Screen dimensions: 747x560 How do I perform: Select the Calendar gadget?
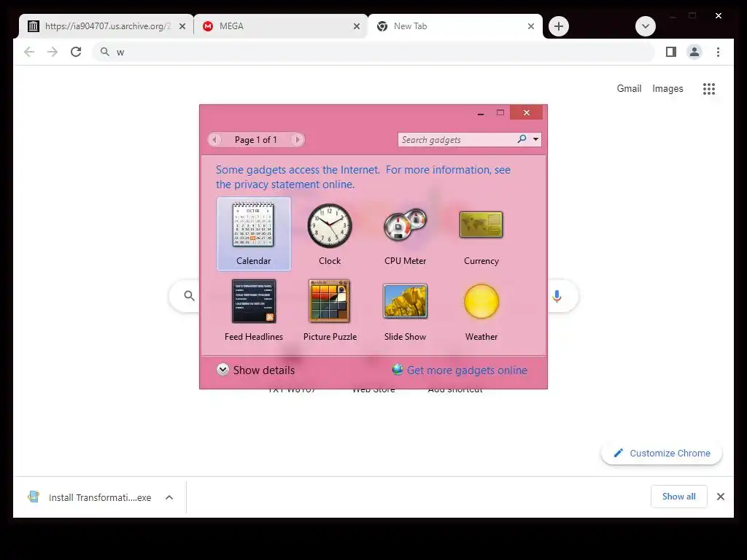point(253,234)
